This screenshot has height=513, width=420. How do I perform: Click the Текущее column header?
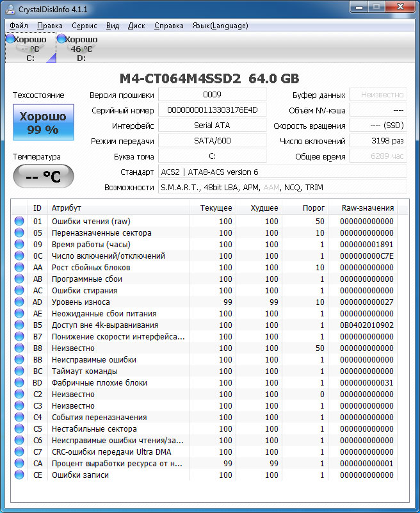pyautogui.click(x=213, y=208)
